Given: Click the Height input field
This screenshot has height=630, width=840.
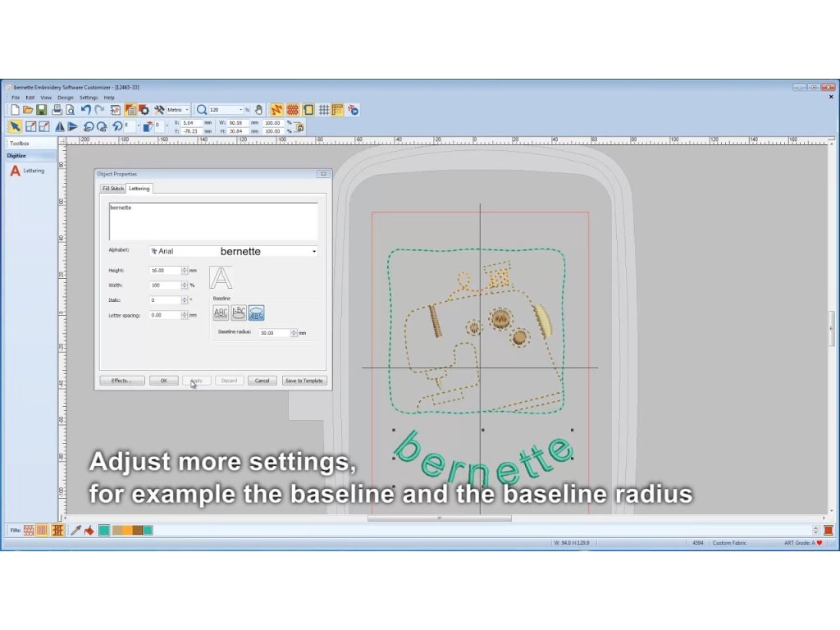Looking at the screenshot, I should 165,271.
